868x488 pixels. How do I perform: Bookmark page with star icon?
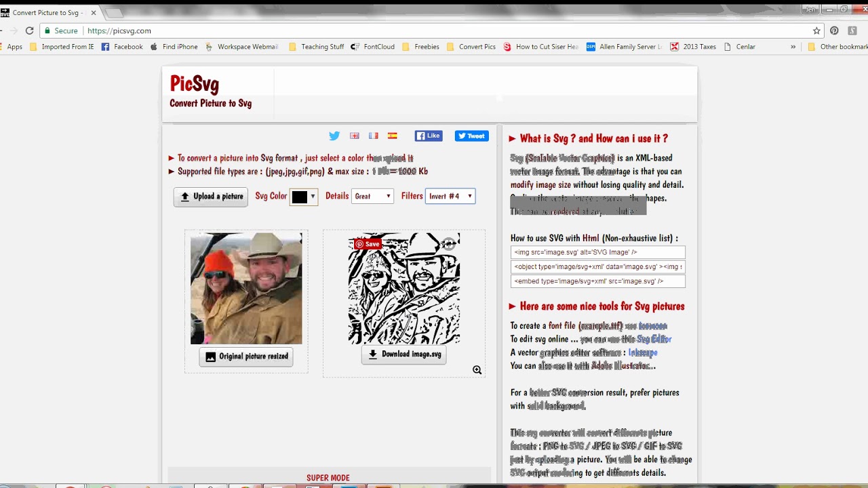click(816, 30)
